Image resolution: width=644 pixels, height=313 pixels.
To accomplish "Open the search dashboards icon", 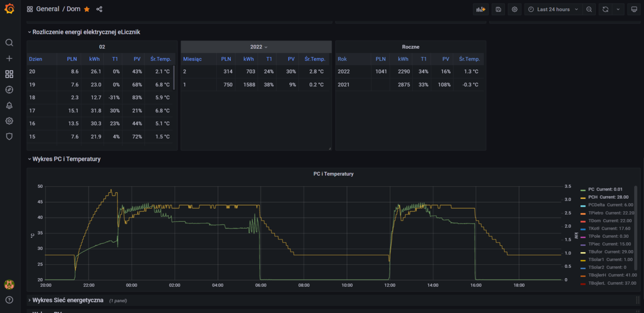I will tap(9, 43).
